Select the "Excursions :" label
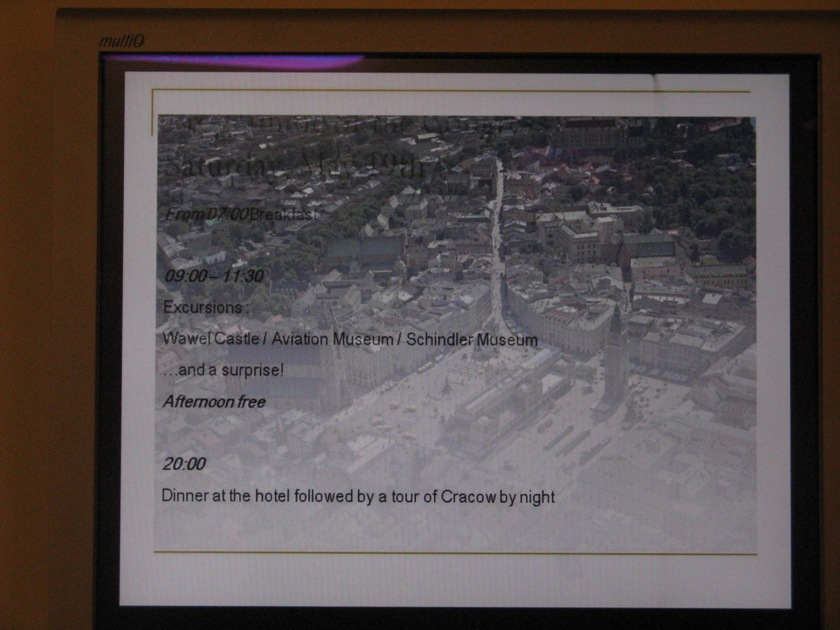Image resolution: width=840 pixels, height=630 pixels. pyautogui.click(x=205, y=307)
